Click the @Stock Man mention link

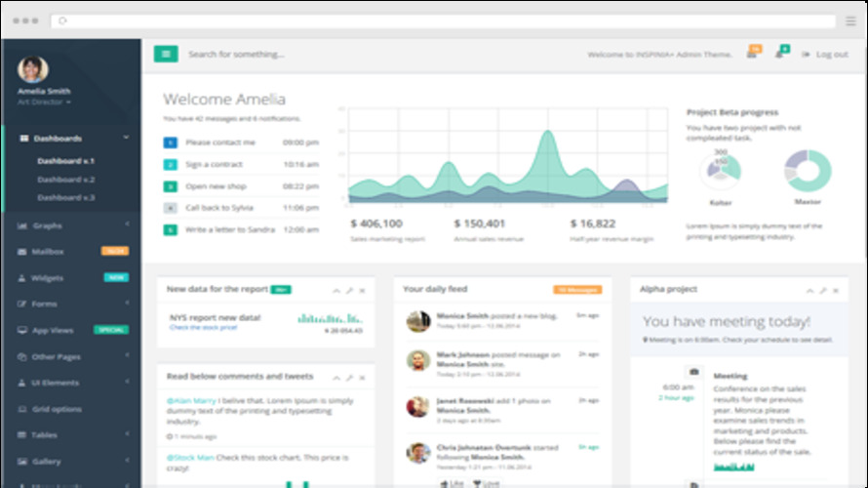point(190,458)
